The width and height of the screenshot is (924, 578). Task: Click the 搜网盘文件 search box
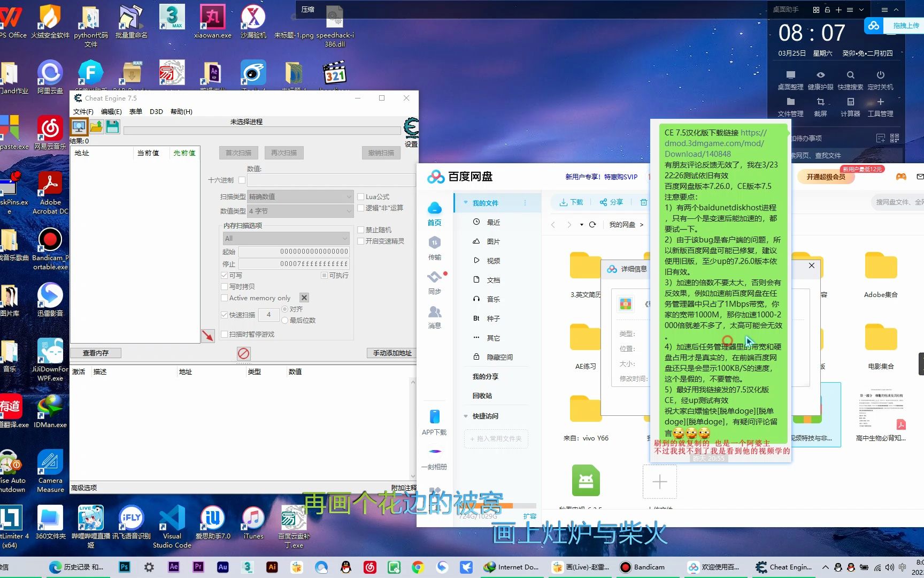pos(897,202)
